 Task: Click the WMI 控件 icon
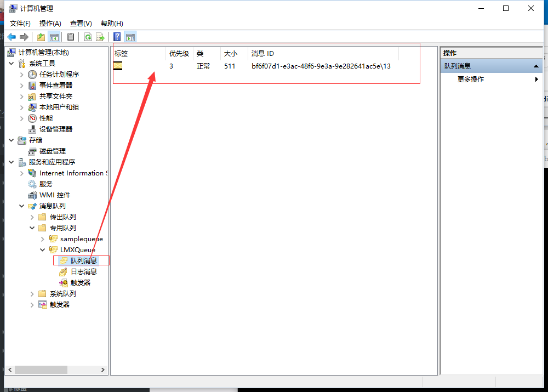[x=32, y=195]
